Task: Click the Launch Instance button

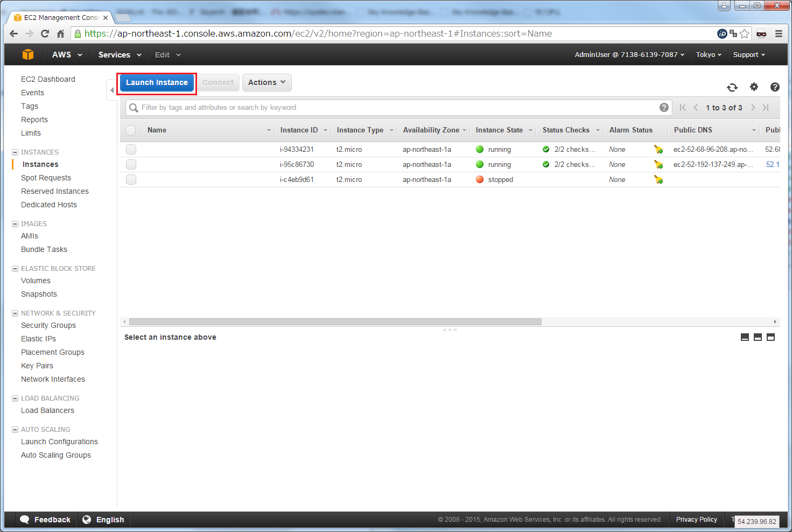Action: [157, 82]
